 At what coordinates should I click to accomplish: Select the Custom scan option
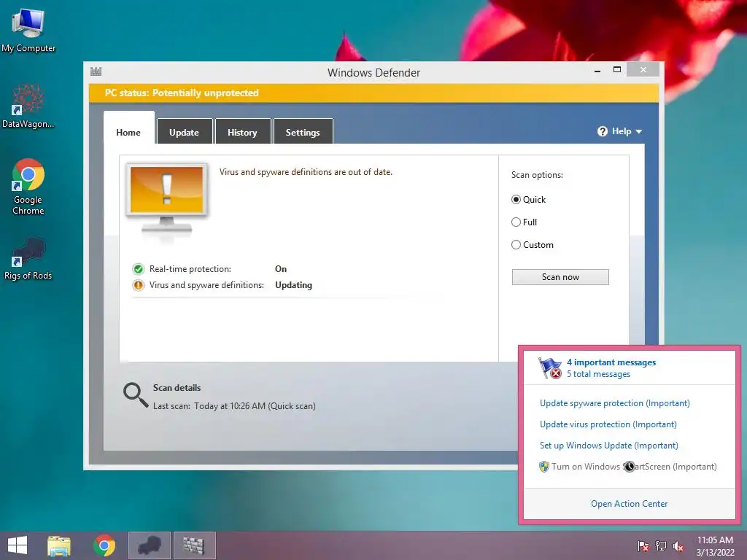click(x=532, y=245)
